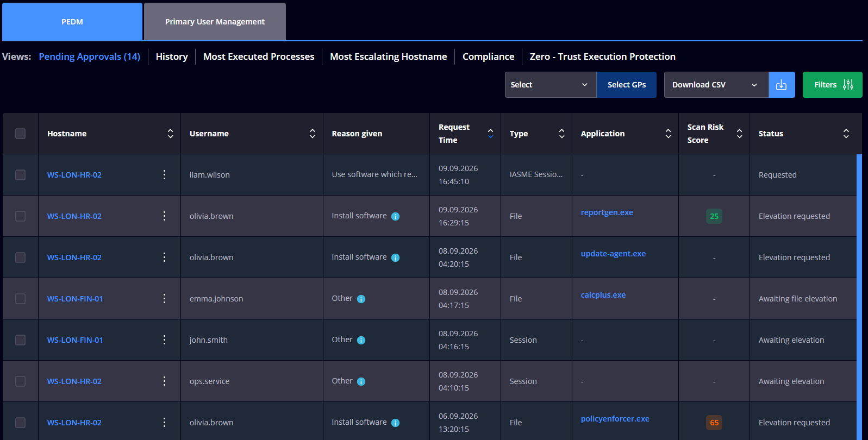Screen dimensions: 868x440
Task: Show the info icon for ops.service's Other reason
Action: [x=361, y=381]
